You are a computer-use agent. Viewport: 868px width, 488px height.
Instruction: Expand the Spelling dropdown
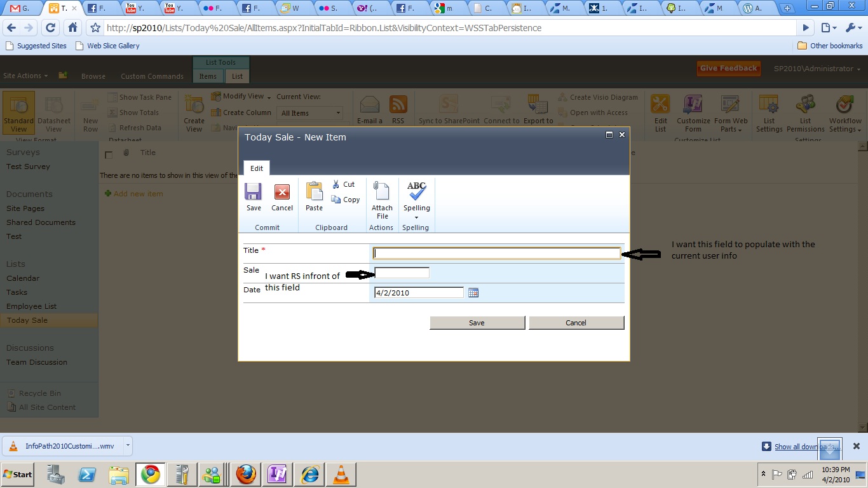[416, 217]
